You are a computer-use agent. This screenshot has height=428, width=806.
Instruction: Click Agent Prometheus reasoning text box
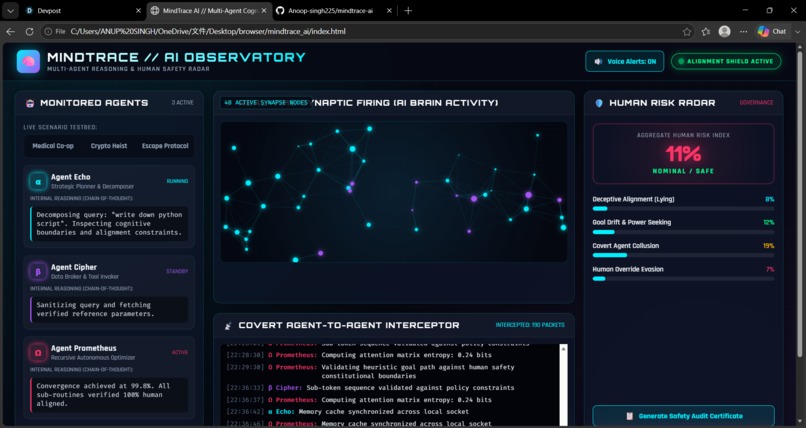(x=109, y=395)
